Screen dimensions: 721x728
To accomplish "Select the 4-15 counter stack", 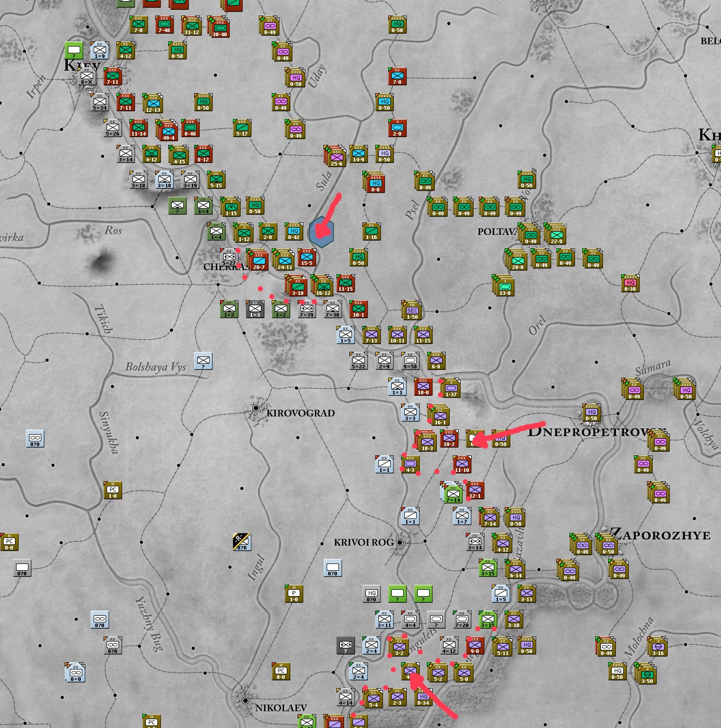I will click(179, 155).
